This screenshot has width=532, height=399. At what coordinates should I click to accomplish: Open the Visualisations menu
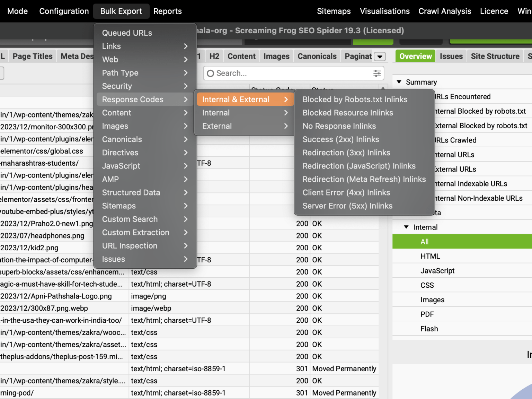click(385, 11)
